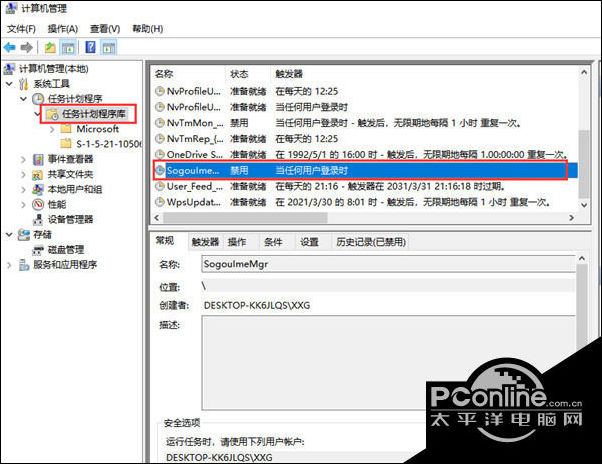Select the WpsUpdat task row
The height and width of the screenshot is (464, 602).
[365, 202]
